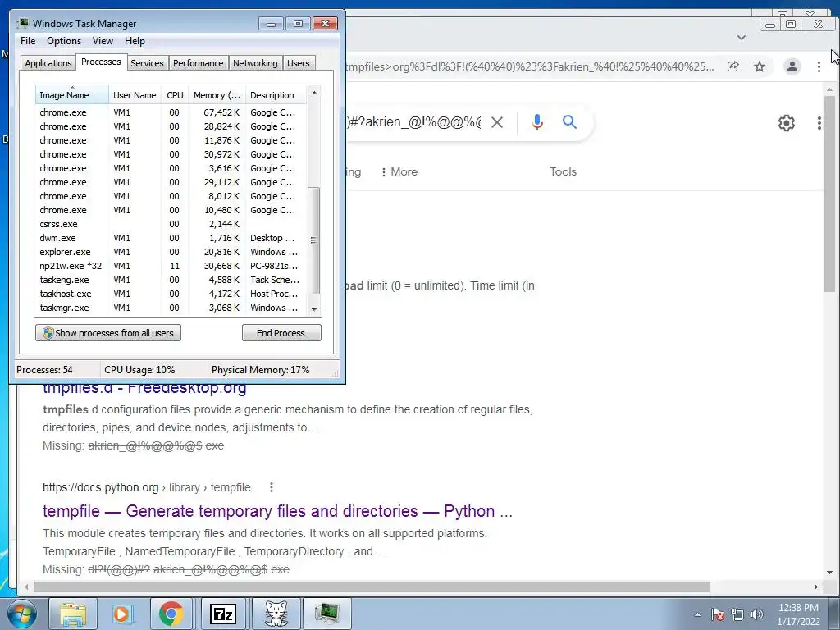Click the End Process button
This screenshot has height=630, width=840.
pos(281,333)
